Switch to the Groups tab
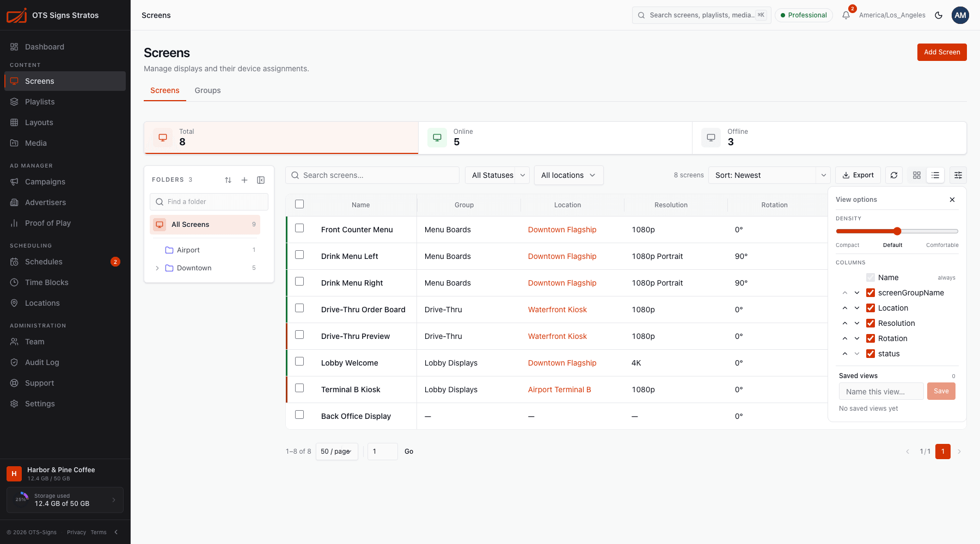This screenshot has height=544, width=980. 207,90
